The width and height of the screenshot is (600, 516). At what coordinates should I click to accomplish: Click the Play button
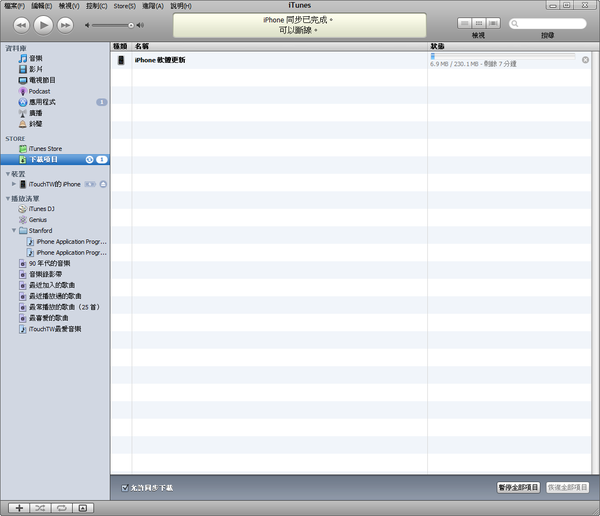point(43,25)
